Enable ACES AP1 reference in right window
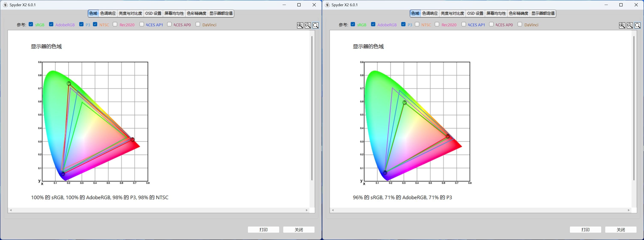This screenshot has width=644, height=240. pyautogui.click(x=464, y=24)
